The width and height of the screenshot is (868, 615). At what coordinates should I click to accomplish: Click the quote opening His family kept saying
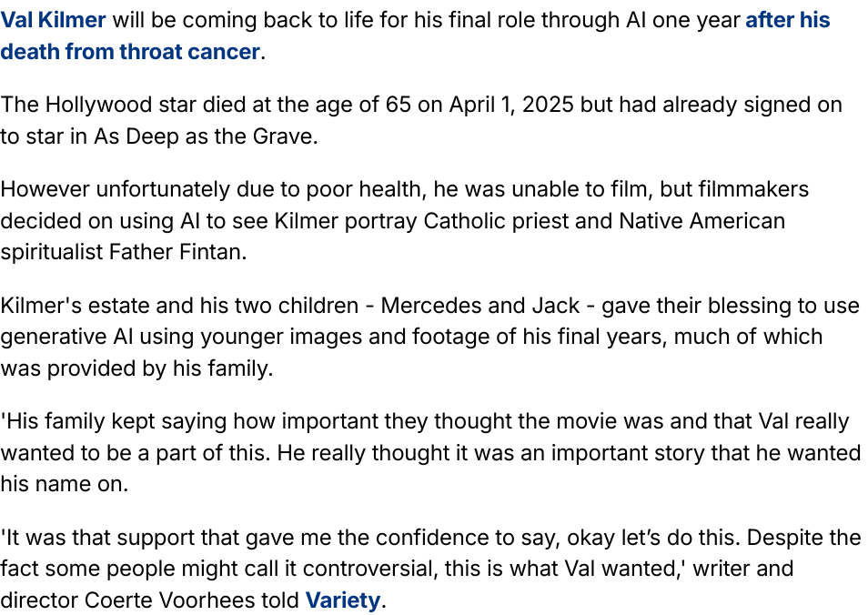pos(115,421)
